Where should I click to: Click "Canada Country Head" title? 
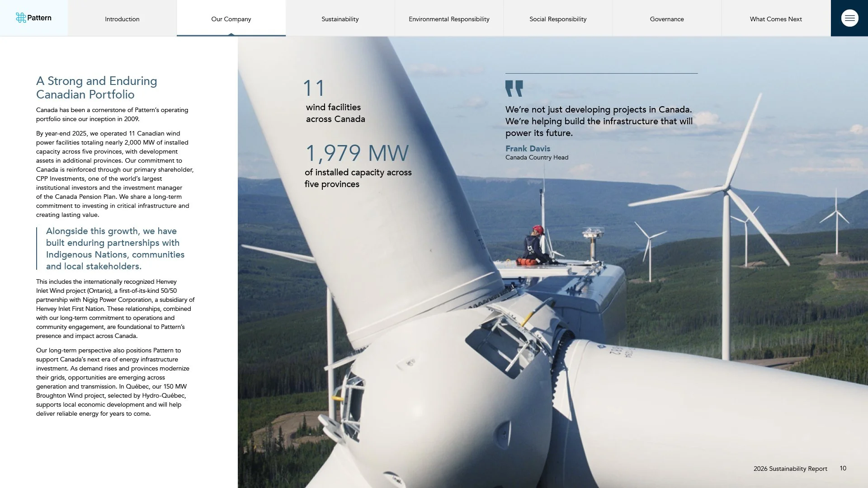[537, 157]
